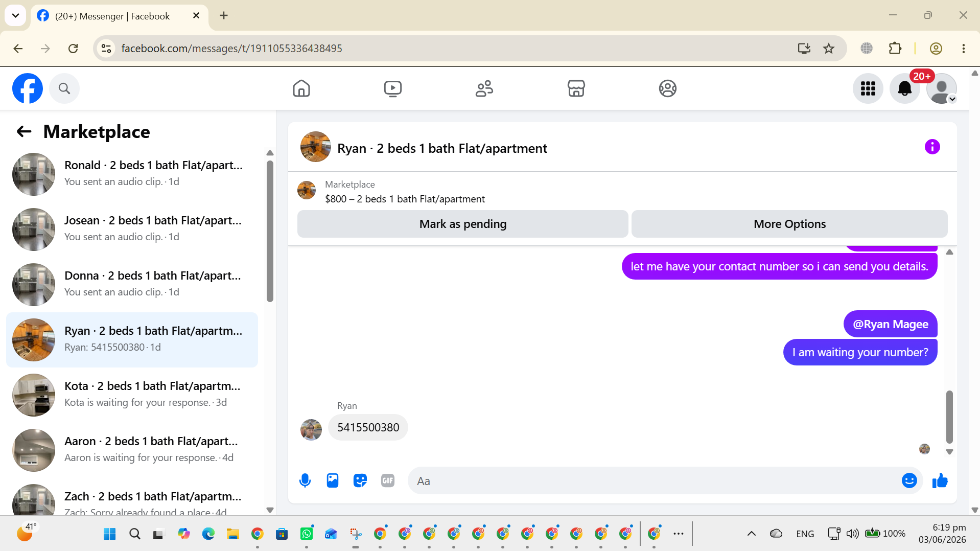Click chat area scroll-up arrow
This screenshot has height=551, width=980.
coord(949,252)
